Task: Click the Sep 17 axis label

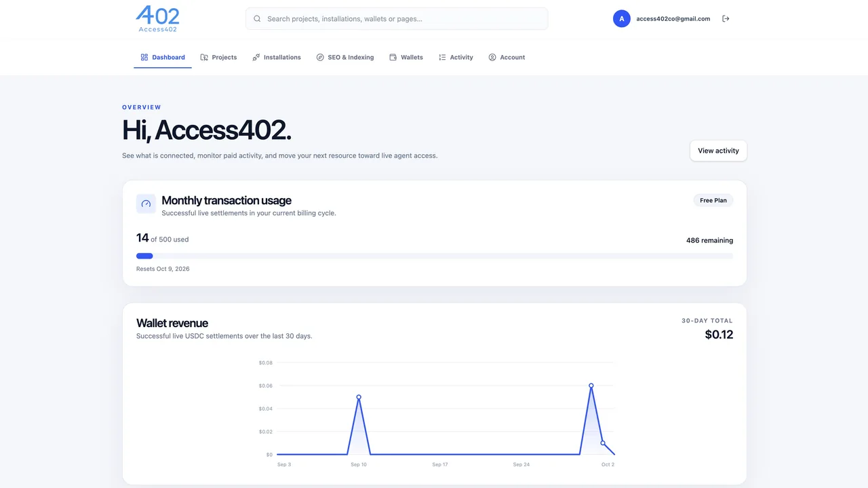Action: (440, 464)
